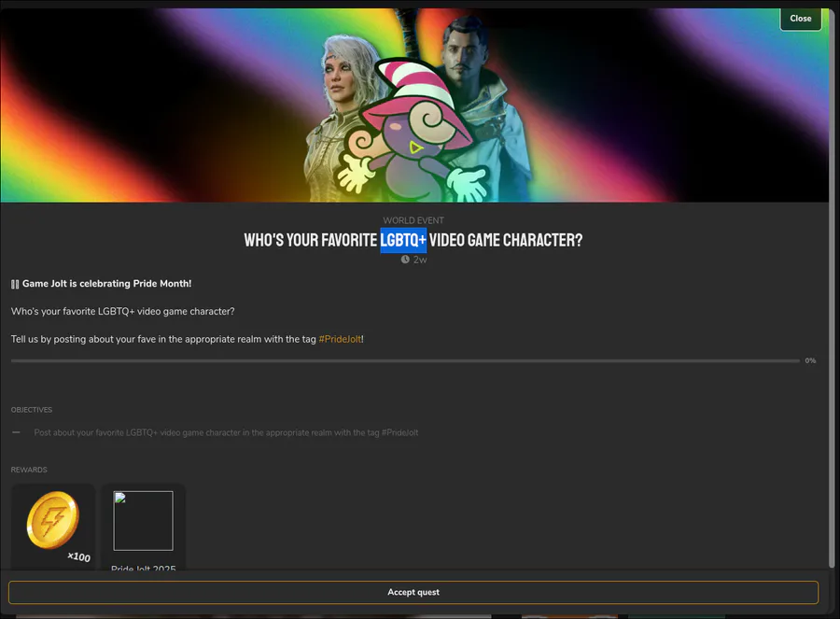The height and width of the screenshot is (619, 840).
Task: Click the 0% progress value
Action: (810, 360)
